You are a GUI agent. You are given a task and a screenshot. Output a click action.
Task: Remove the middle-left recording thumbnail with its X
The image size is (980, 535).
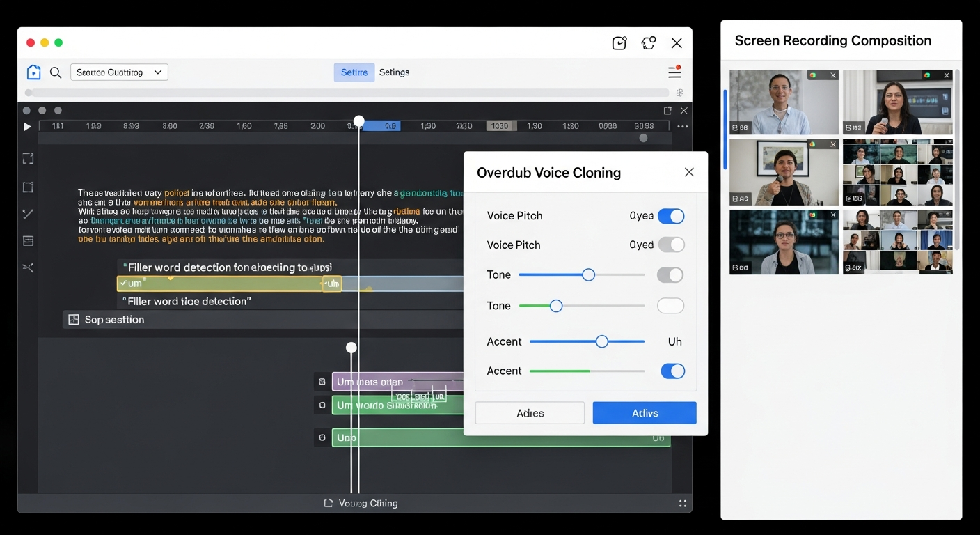[832, 144]
